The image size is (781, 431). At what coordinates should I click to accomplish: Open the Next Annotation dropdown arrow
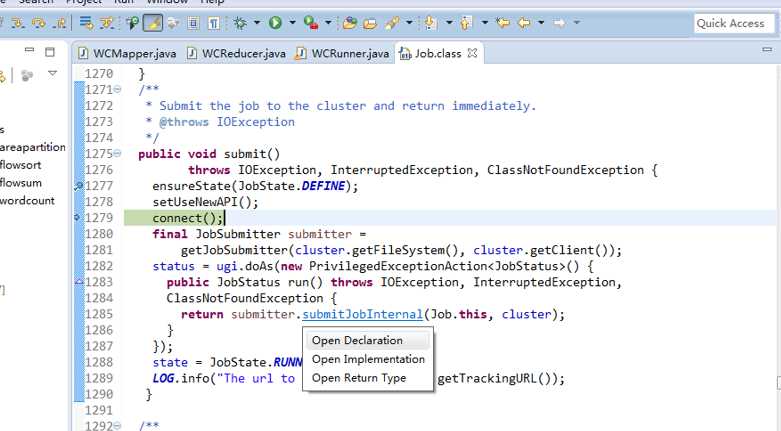coord(449,22)
